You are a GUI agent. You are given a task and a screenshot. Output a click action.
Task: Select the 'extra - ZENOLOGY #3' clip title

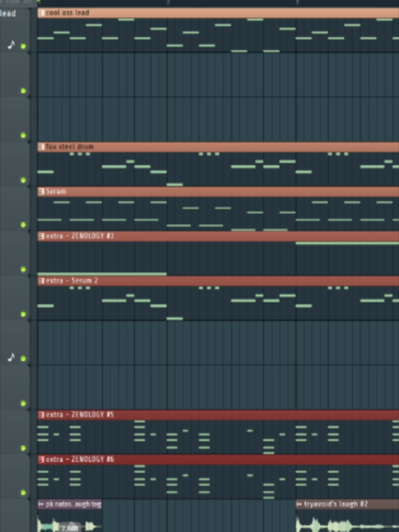80,236
